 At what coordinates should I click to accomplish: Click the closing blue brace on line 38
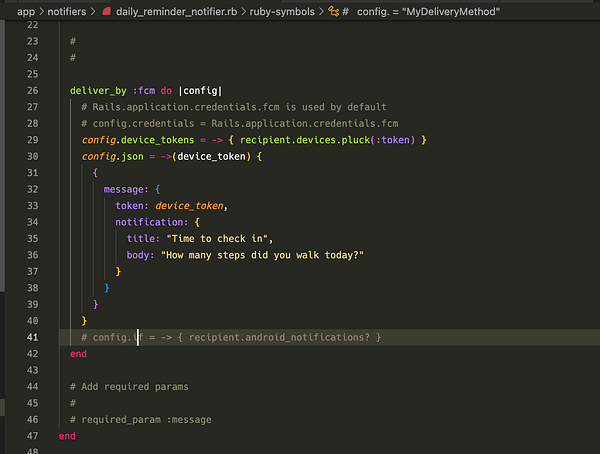107,288
